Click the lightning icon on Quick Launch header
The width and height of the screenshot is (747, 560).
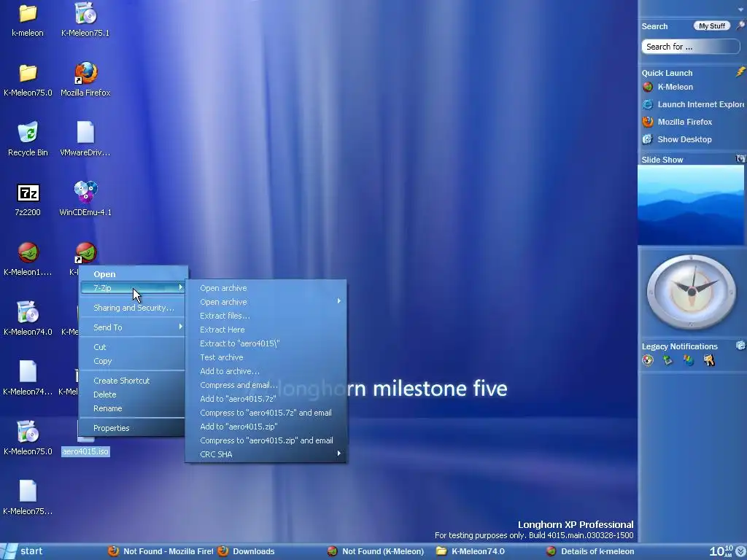coord(740,72)
